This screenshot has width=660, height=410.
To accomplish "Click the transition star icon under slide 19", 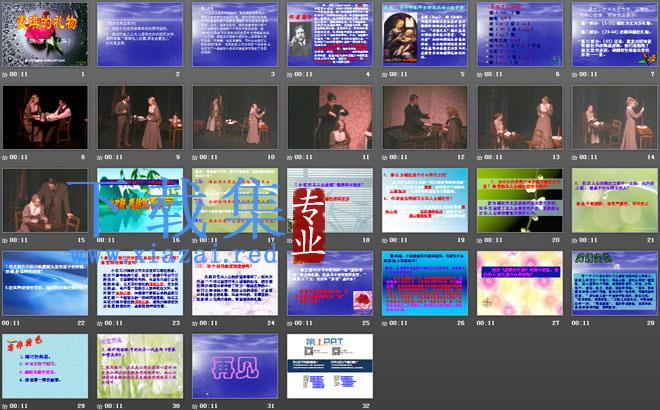I will pyautogui.click(x=385, y=240).
